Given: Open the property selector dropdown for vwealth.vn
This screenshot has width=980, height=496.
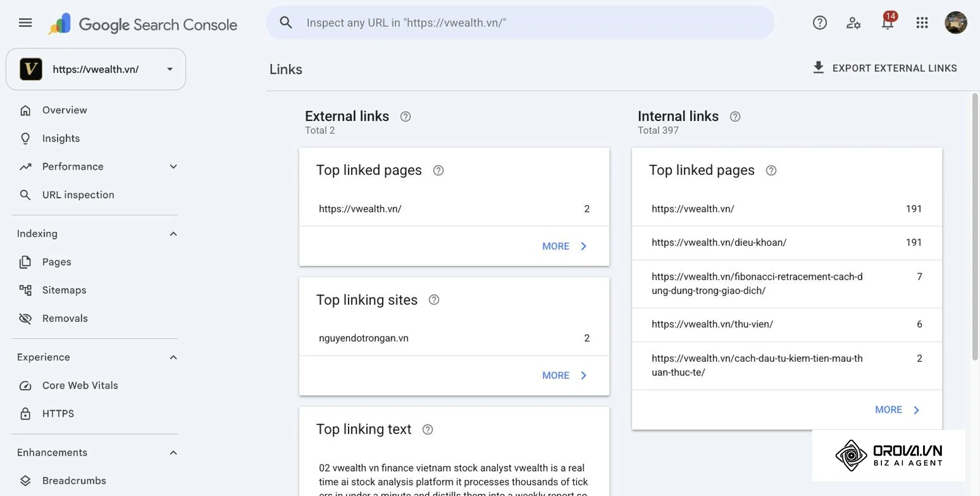Looking at the screenshot, I should pos(96,69).
